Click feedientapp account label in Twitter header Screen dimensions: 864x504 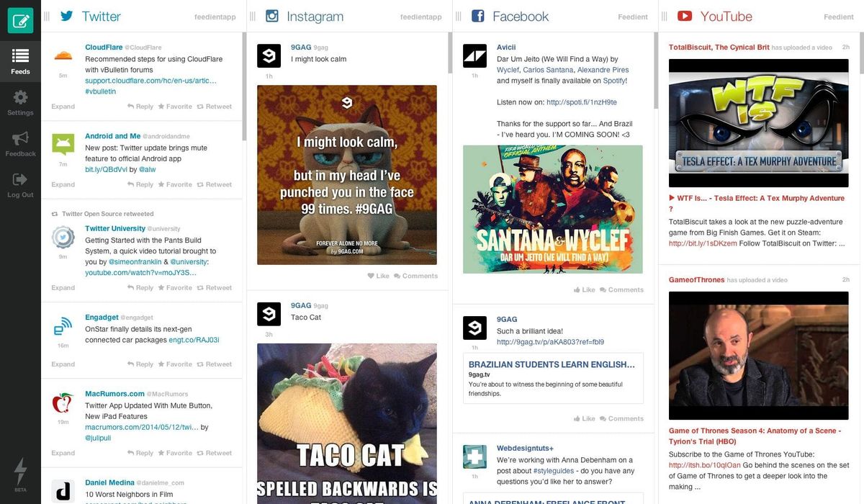(x=215, y=17)
